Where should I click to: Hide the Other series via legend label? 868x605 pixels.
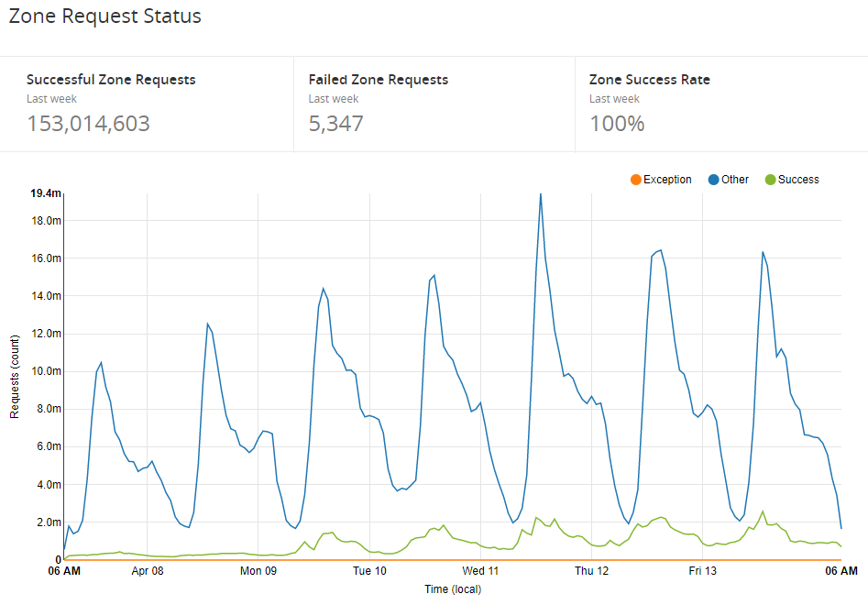click(x=734, y=180)
